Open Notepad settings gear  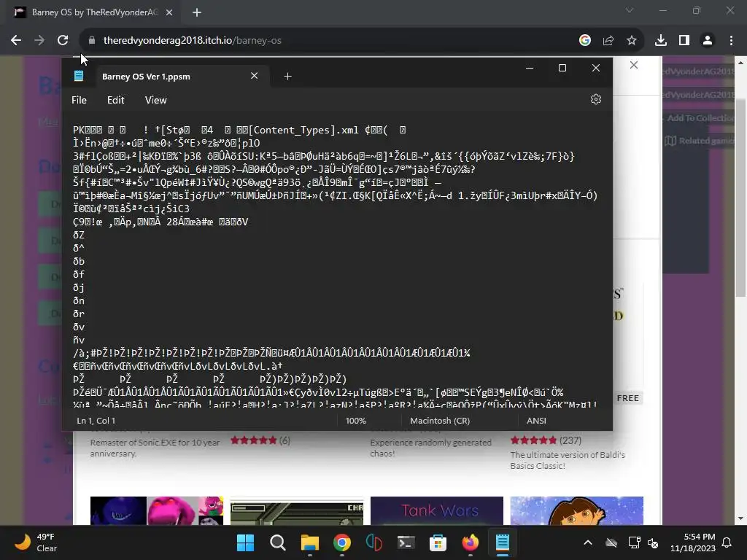click(x=595, y=99)
